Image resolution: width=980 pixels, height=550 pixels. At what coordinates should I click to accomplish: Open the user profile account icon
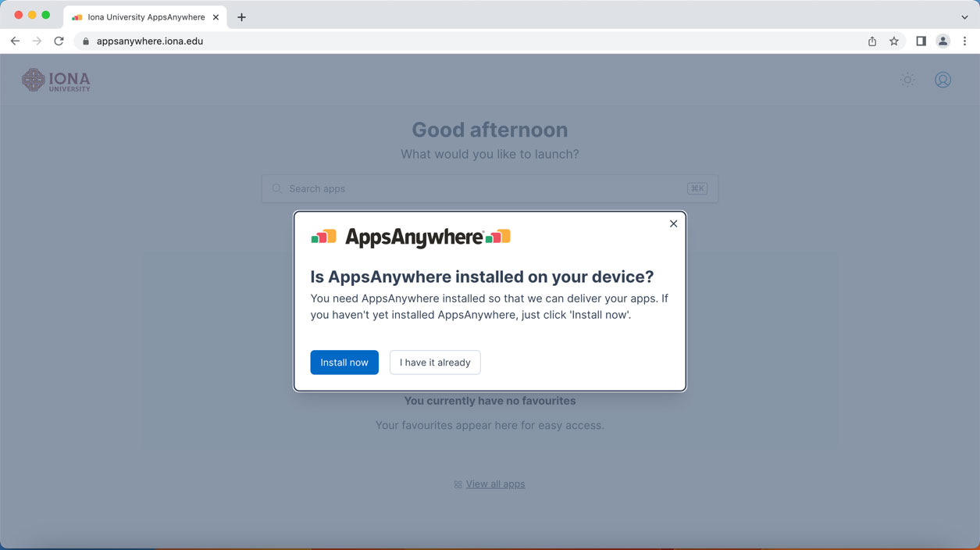(943, 80)
